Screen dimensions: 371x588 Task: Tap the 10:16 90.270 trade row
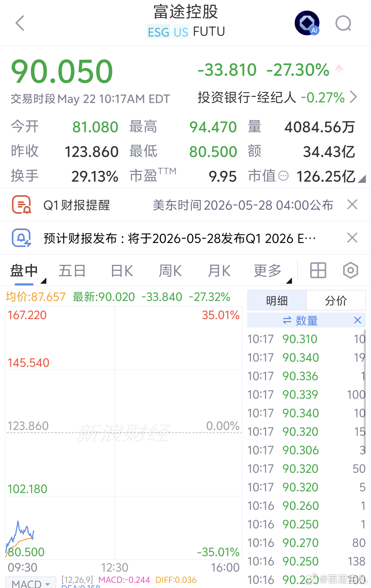point(306,543)
